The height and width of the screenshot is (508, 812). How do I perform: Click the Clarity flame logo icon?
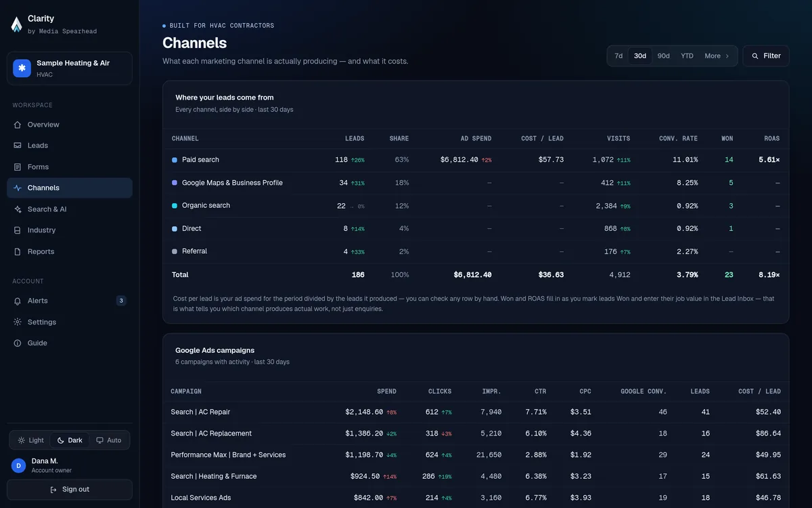[17, 24]
